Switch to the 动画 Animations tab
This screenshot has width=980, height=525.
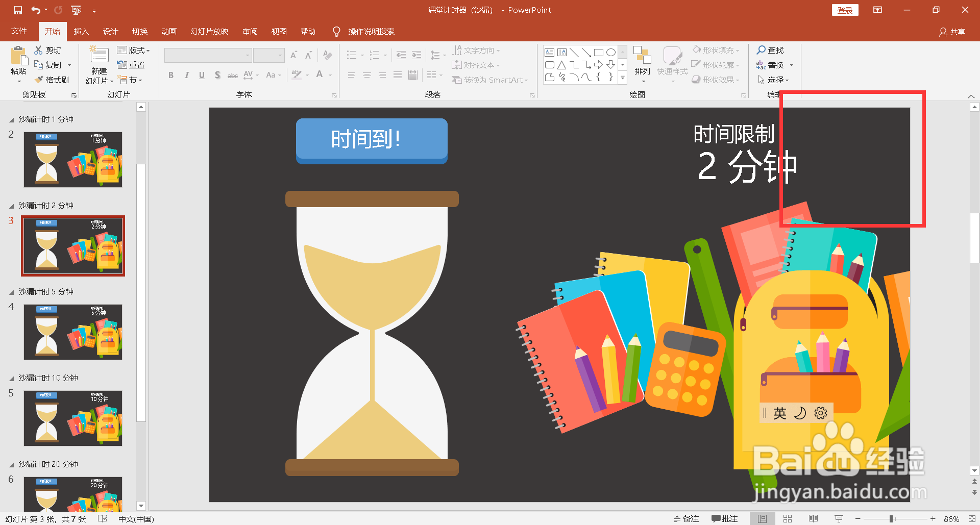coord(169,32)
